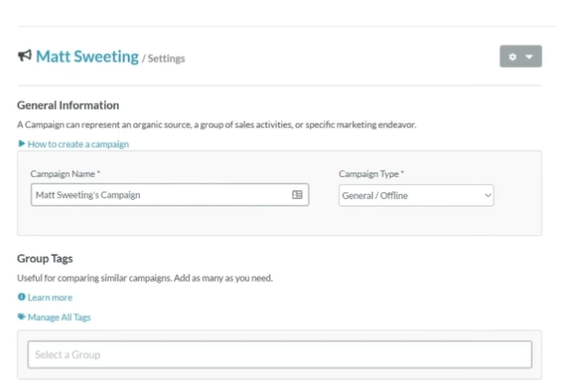Screen dimensions: 569x392
Task: Click the caret arrow on the gear button
Action: pyautogui.click(x=529, y=56)
